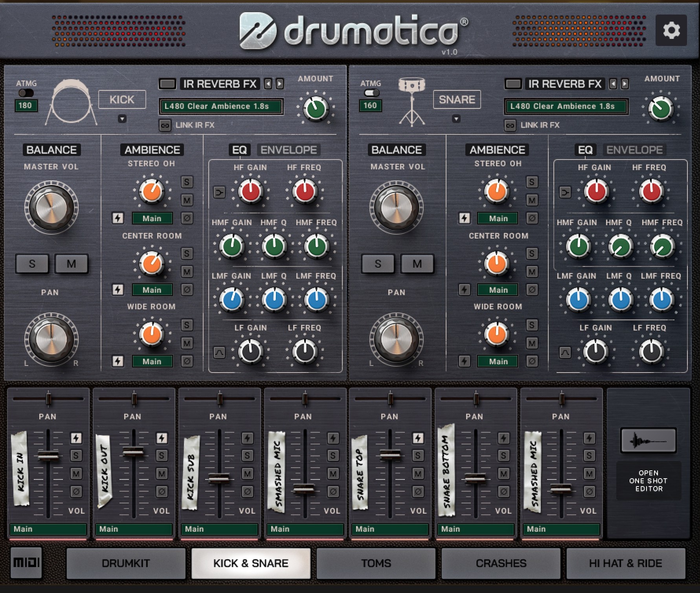
Task: Click the Snare HF shelf filter shape icon
Action: click(x=565, y=192)
